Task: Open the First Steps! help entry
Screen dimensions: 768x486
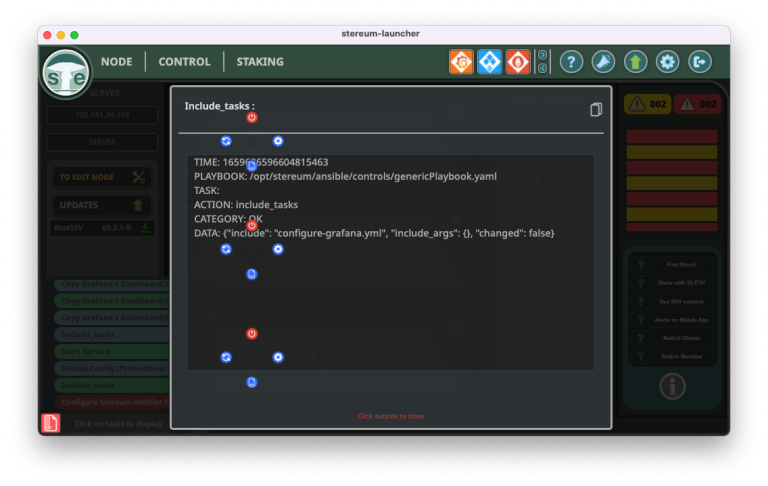Action: (672, 265)
